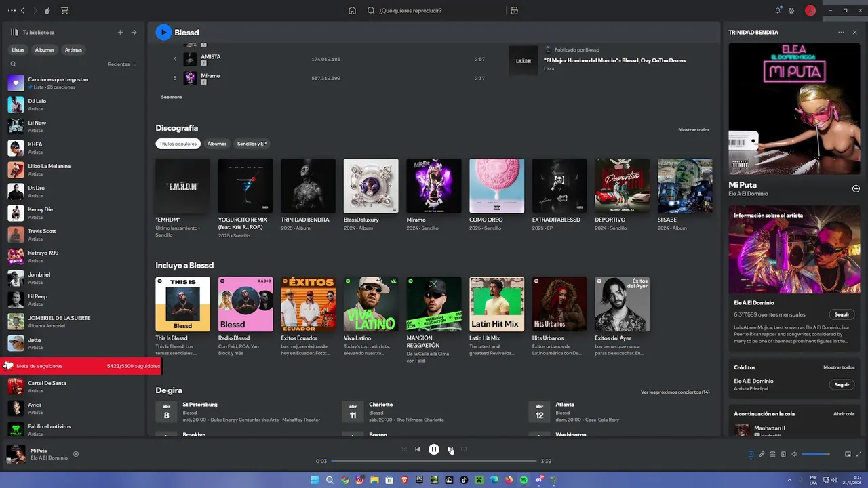Open the Charlotte concert on abr 11
Screen dimensions: 868x488
click(x=431, y=412)
